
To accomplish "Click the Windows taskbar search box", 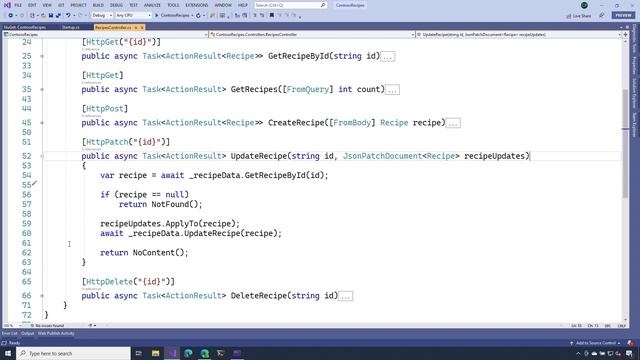I will [73, 353].
